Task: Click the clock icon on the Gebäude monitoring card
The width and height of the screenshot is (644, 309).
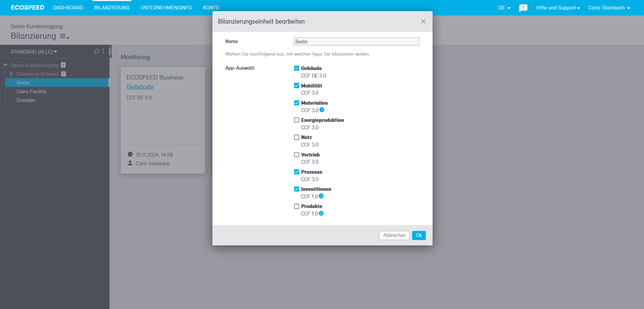Action: click(x=130, y=154)
